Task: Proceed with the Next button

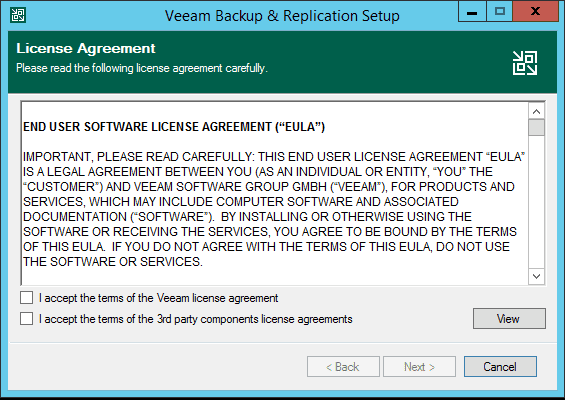Action: [419, 367]
